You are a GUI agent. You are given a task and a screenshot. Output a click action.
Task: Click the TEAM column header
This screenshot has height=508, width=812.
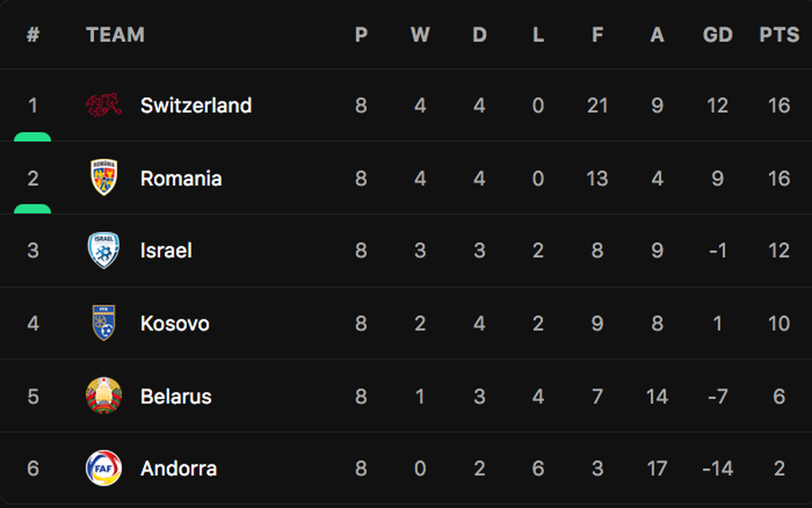click(115, 35)
